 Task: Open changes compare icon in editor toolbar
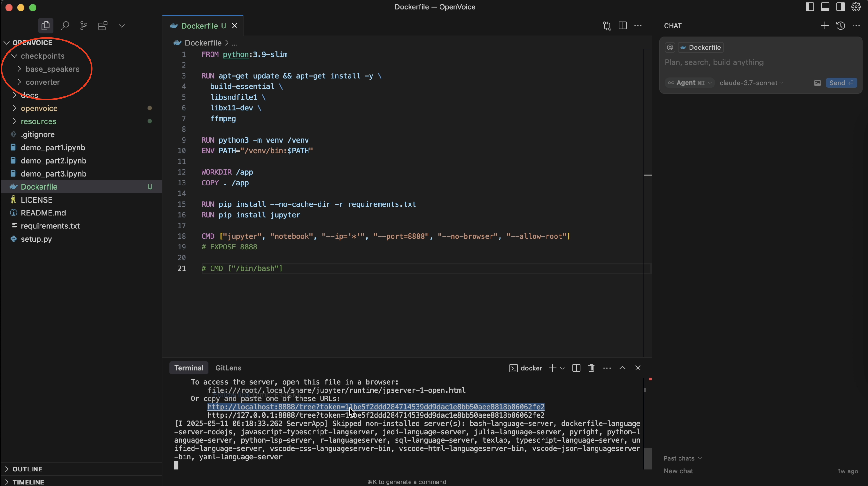tap(607, 26)
